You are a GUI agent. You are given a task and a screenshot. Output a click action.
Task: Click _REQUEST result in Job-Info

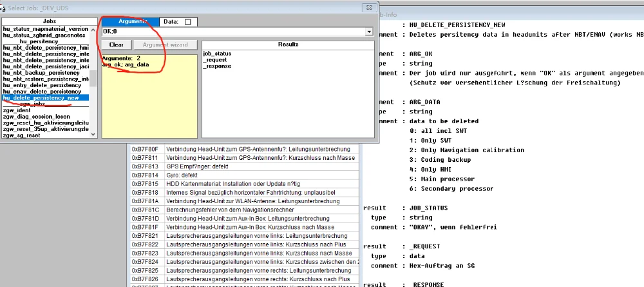424,246
